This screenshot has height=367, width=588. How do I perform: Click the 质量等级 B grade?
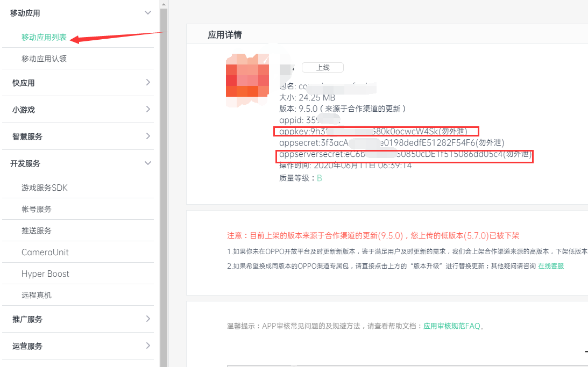point(320,178)
